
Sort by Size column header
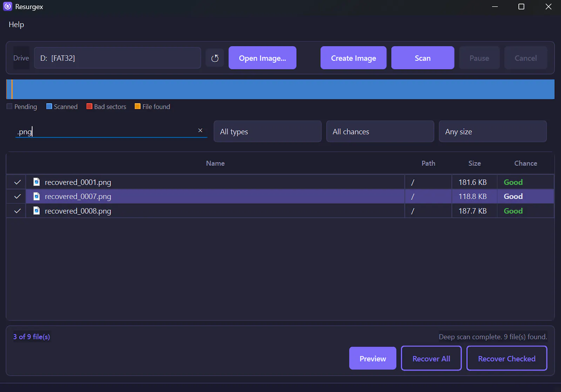pos(474,163)
